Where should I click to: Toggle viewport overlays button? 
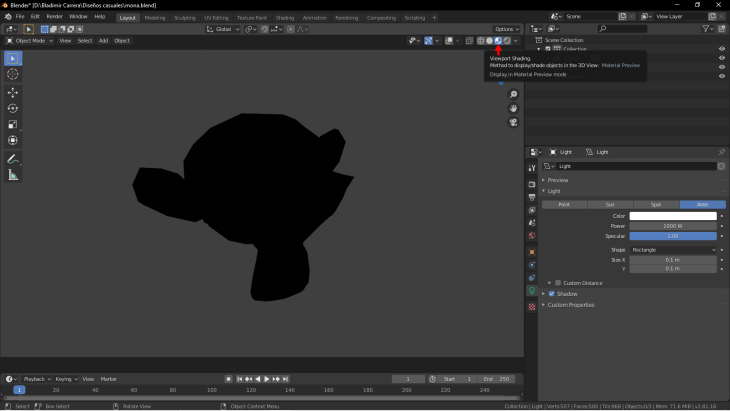449,41
